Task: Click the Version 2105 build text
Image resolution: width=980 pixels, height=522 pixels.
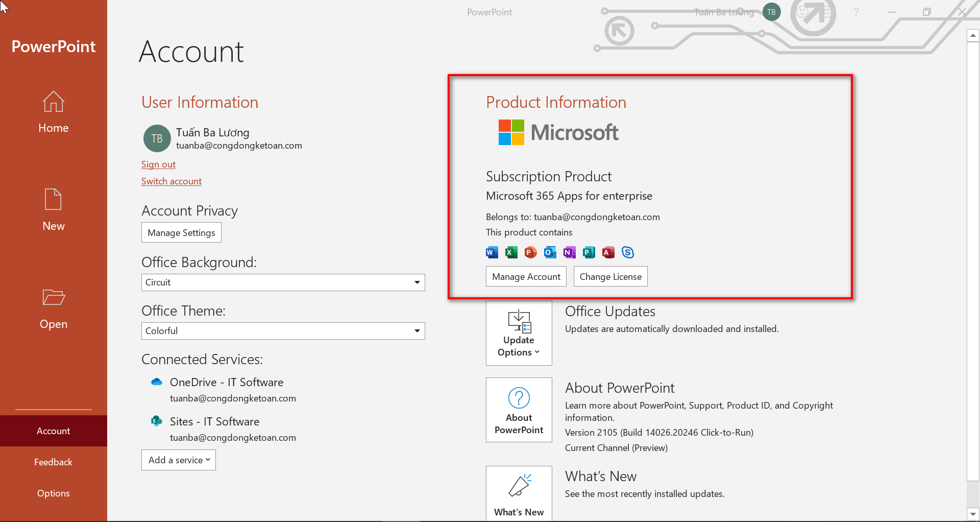Action: click(659, 433)
